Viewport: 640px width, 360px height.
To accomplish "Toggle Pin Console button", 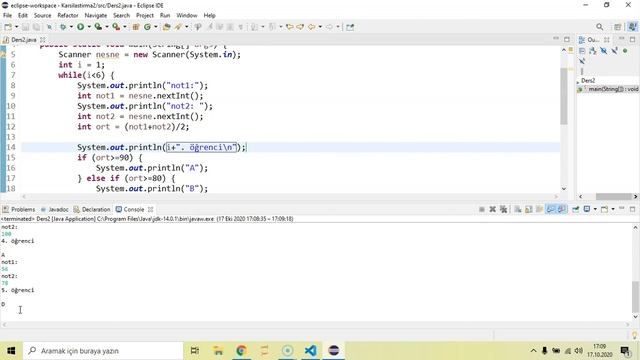I will [x=576, y=209].
